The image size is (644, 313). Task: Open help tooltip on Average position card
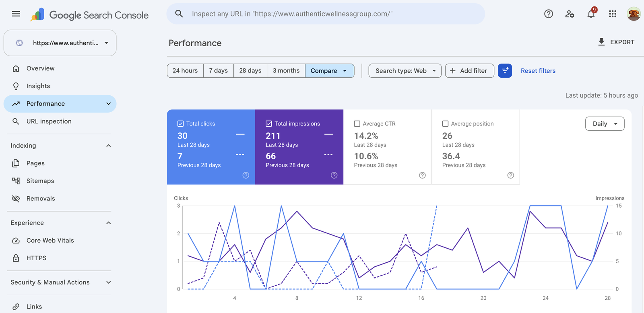click(510, 175)
